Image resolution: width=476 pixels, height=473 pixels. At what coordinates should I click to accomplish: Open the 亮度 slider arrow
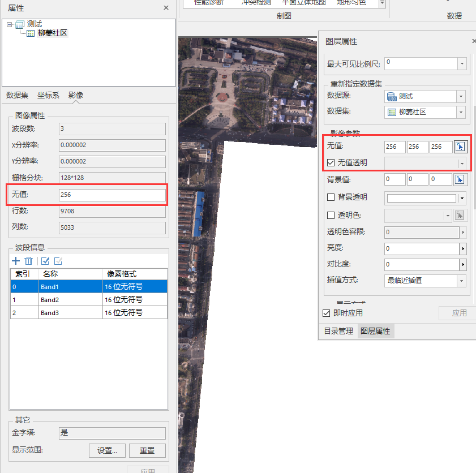[x=463, y=249]
